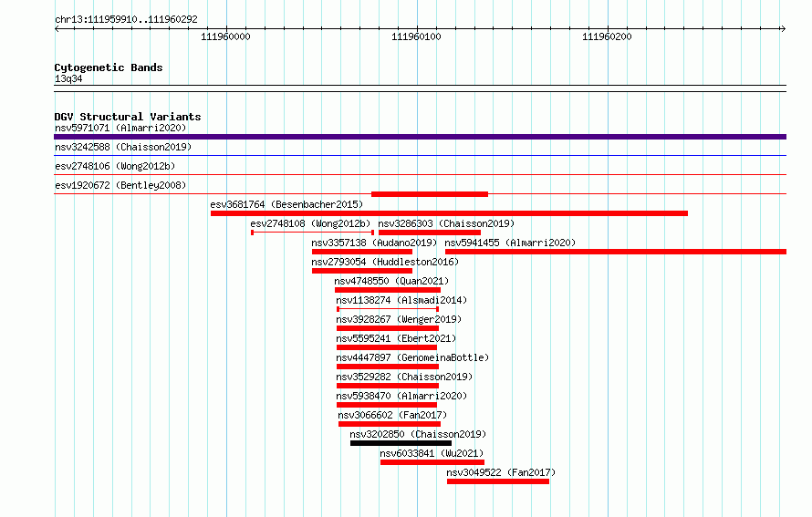Click the red bar under nsv5941455

[616, 252]
